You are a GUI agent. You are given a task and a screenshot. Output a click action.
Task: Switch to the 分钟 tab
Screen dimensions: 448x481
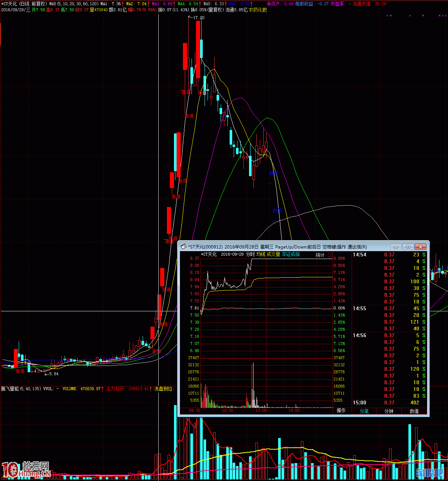(389, 411)
